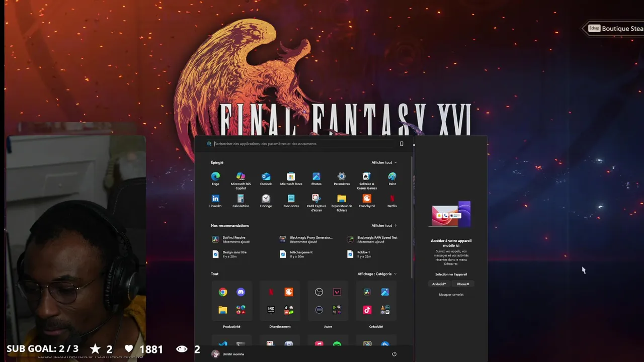
Task: Open the folder icon in Productivité group
Action: point(223,310)
